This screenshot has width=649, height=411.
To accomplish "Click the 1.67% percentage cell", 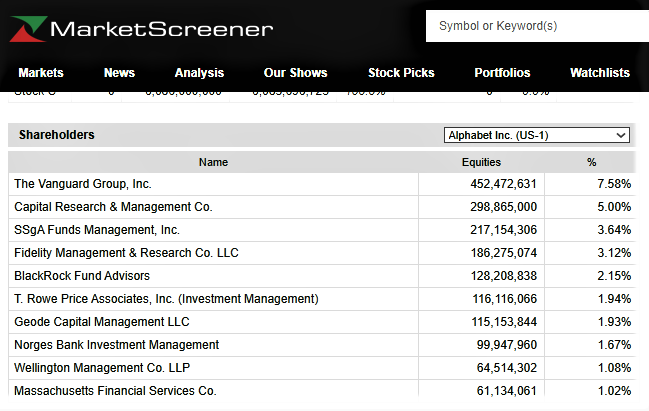I will point(614,345).
